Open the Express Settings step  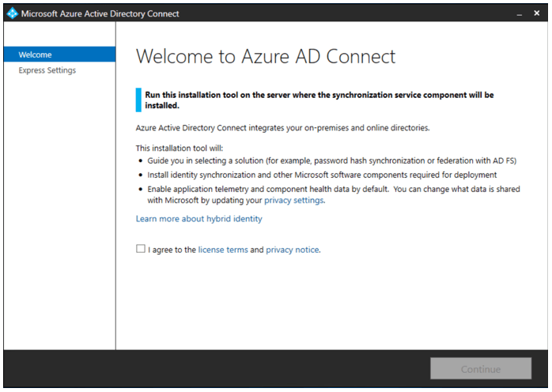[x=47, y=70]
